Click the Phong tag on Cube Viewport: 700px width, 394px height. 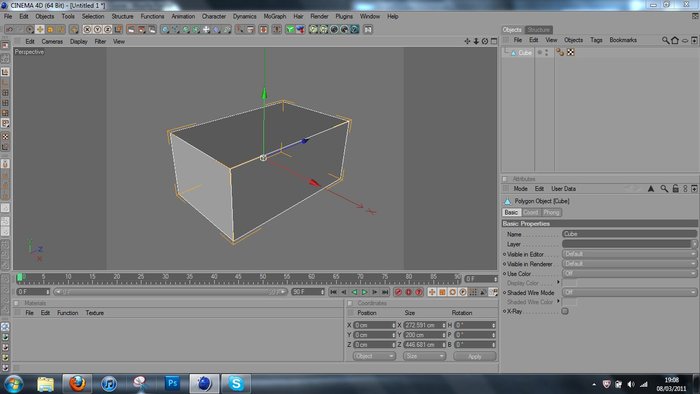(x=560, y=52)
